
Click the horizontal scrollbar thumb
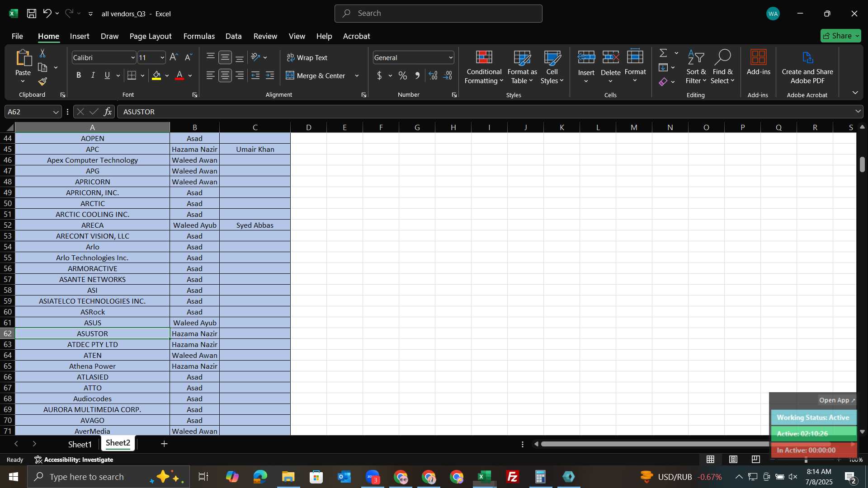point(655,444)
